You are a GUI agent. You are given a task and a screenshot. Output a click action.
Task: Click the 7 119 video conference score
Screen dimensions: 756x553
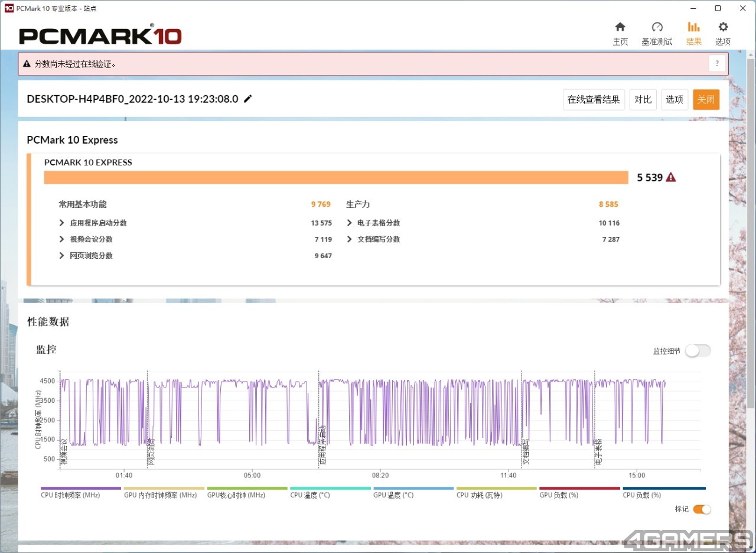[x=323, y=239]
